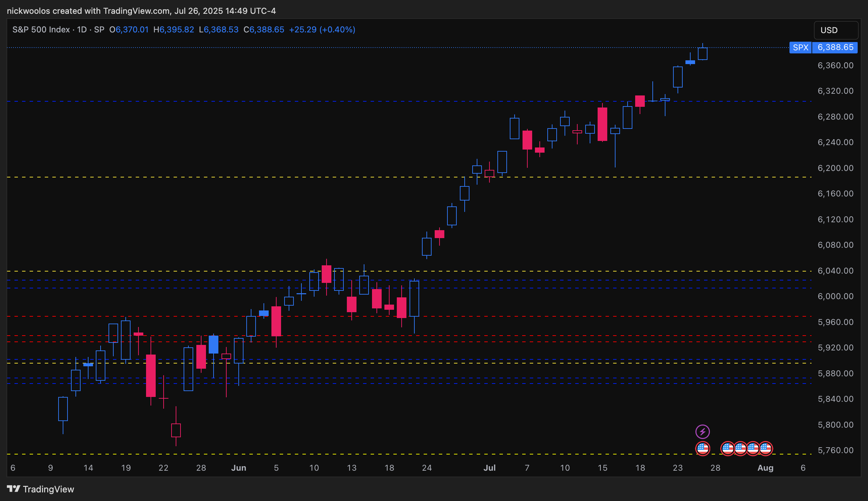This screenshot has width=868, height=501.
Task: Click the C6,388.65 close value in legend
Action: click(264, 30)
